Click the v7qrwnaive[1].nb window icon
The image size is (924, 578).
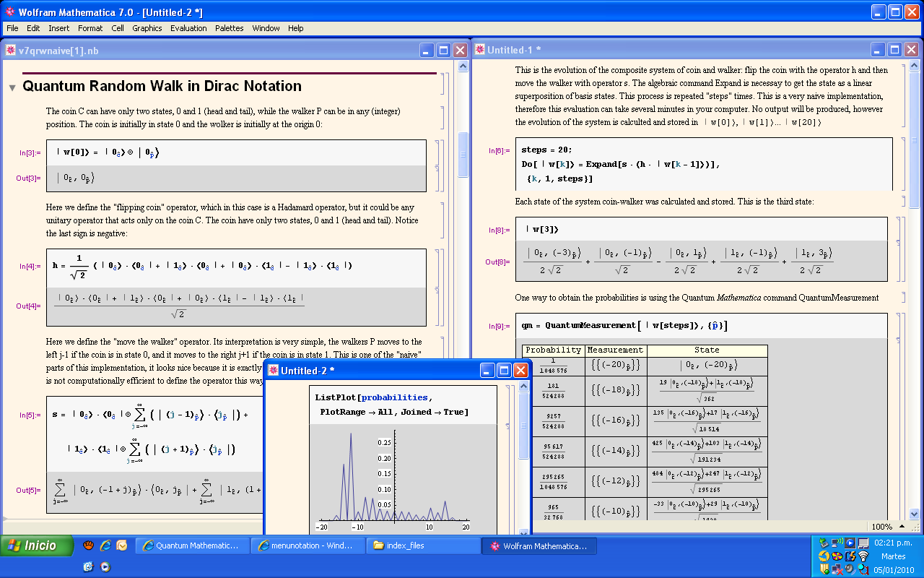pyautogui.click(x=11, y=50)
